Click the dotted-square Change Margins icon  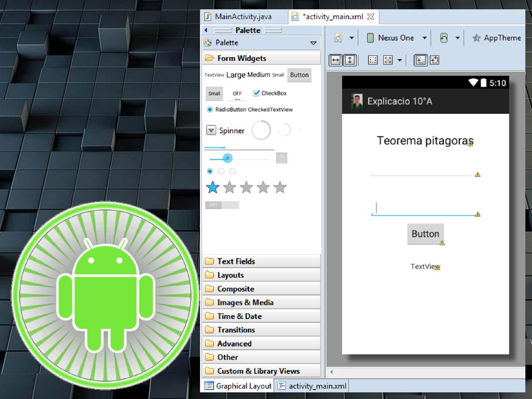(373, 60)
